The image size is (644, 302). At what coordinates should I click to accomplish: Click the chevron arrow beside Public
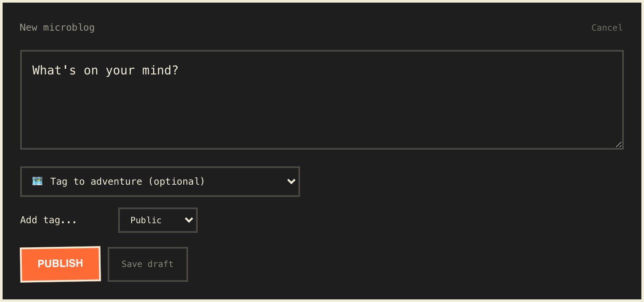pos(189,220)
